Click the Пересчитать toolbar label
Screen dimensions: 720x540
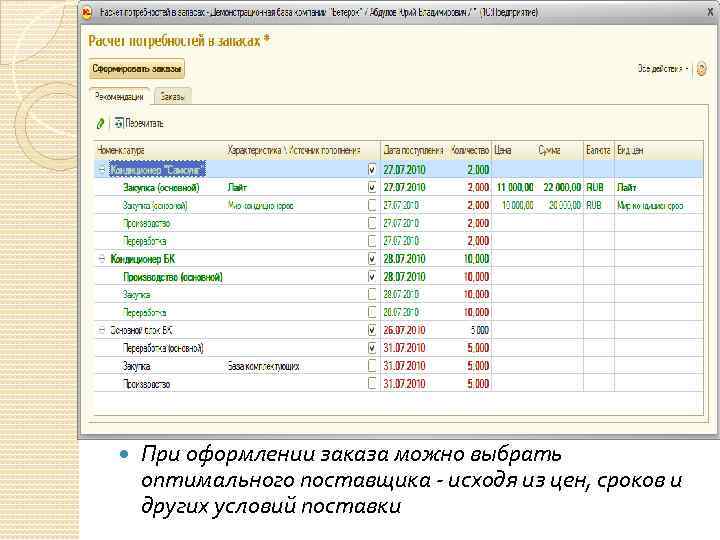point(144,123)
